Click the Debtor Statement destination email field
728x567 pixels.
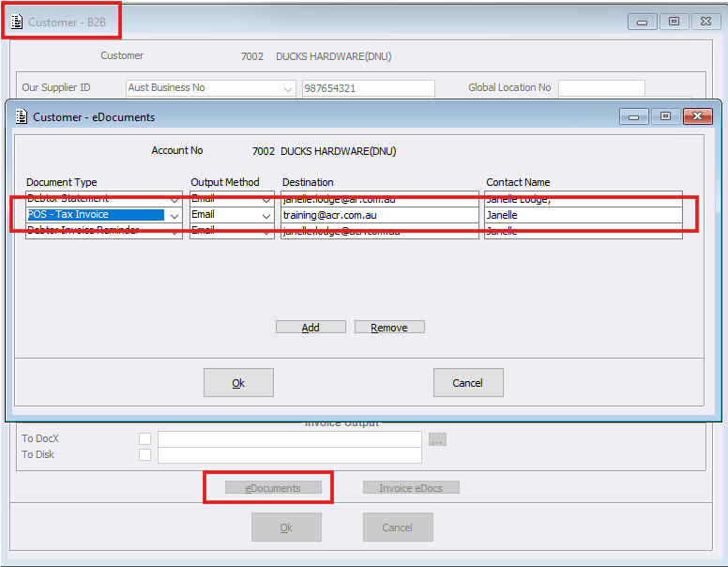tap(379, 199)
